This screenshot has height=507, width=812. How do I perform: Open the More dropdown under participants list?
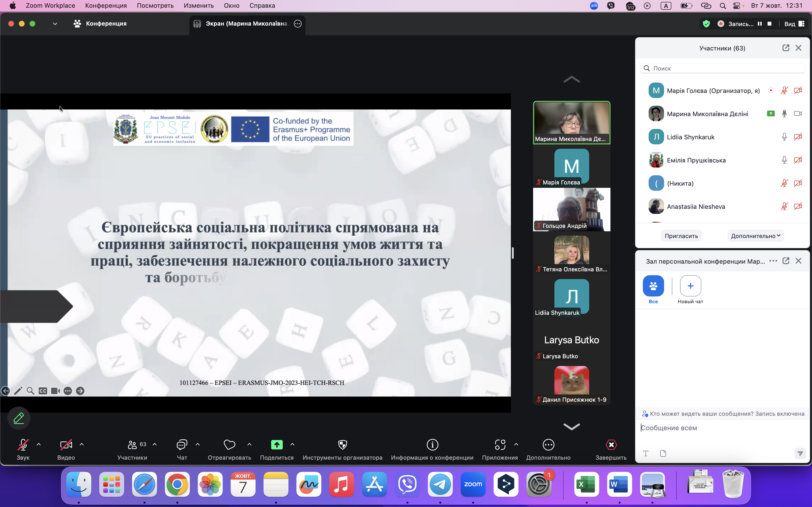[755, 236]
